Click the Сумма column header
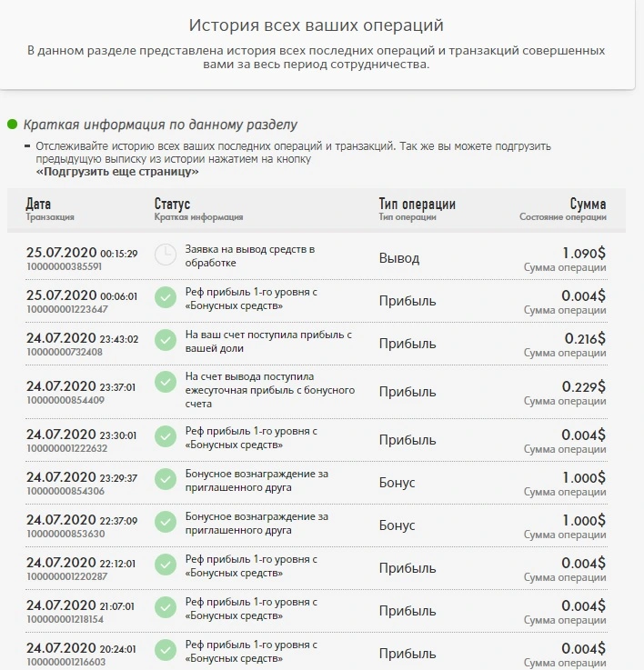Image resolution: width=644 pixels, height=670 pixels. 588,204
